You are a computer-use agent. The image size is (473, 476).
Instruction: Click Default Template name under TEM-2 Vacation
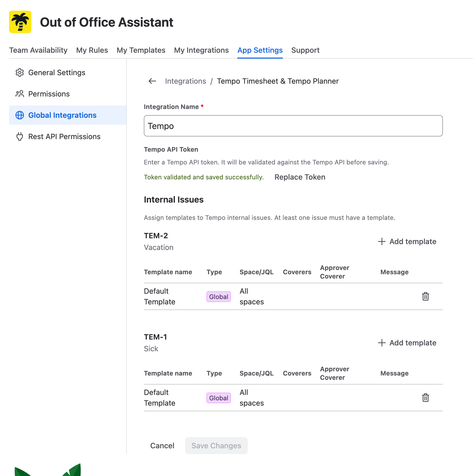tap(160, 296)
